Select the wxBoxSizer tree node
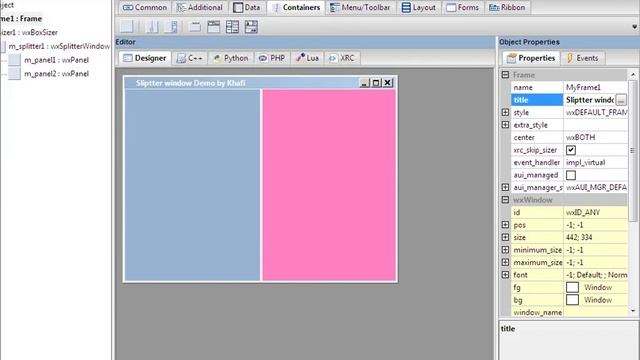The height and width of the screenshot is (360, 640). pyautogui.click(x=29, y=32)
